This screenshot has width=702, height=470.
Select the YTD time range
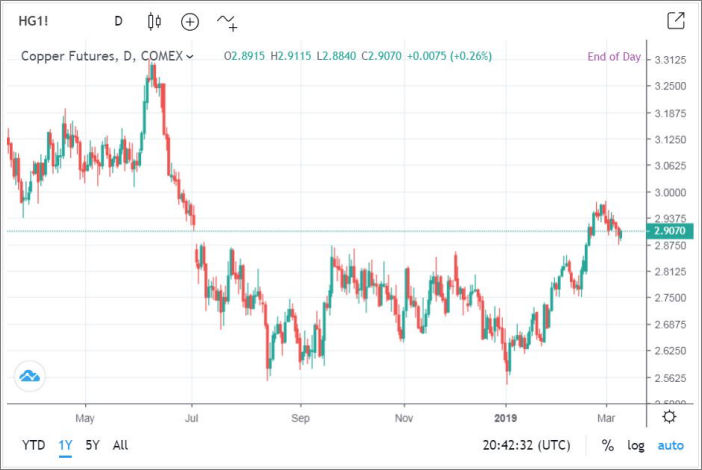pyautogui.click(x=34, y=445)
